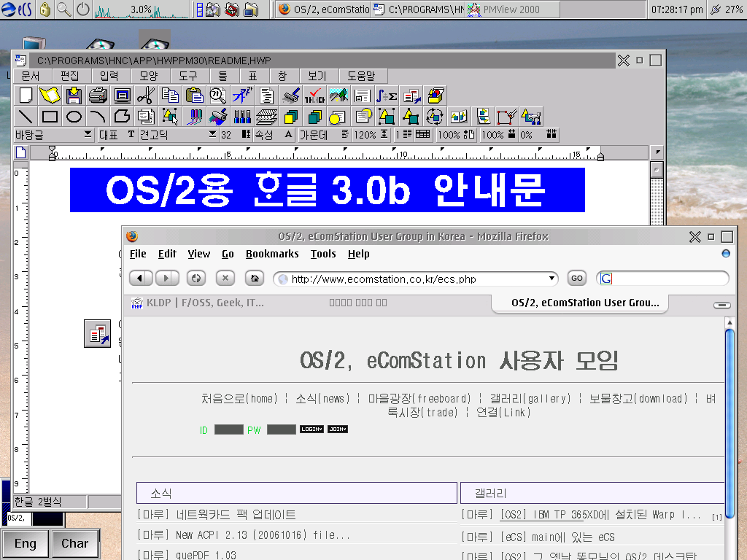Screen dimensions: 747x560
Task: Toggle the Char mode button
Action: tap(75, 543)
